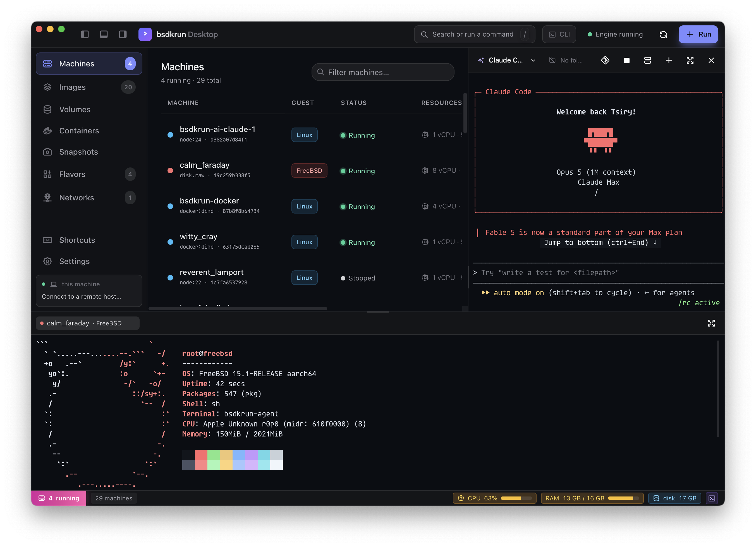Click the vCPU chip icon for calm_faraday
This screenshot has height=547, width=756.
coord(425,171)
